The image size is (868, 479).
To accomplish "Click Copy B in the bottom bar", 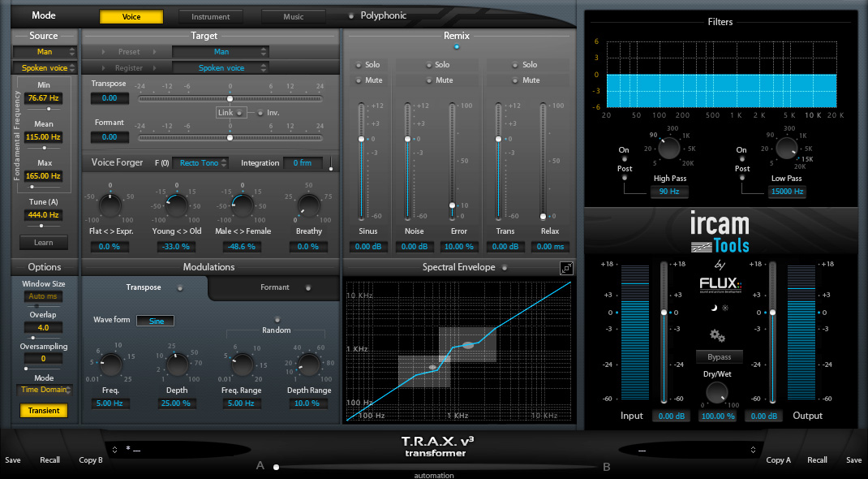I will tap(91, 460).
